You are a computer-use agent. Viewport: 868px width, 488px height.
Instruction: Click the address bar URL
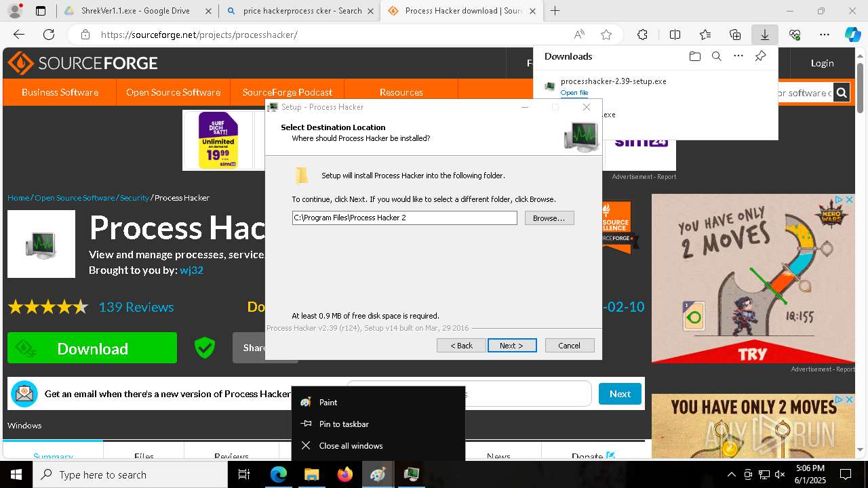(199, 35)
